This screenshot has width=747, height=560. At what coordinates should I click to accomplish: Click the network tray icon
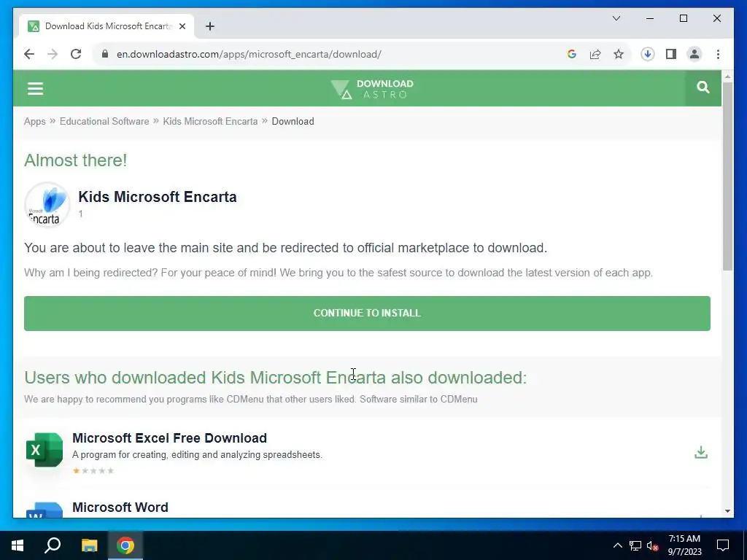(x=635, y=545)
